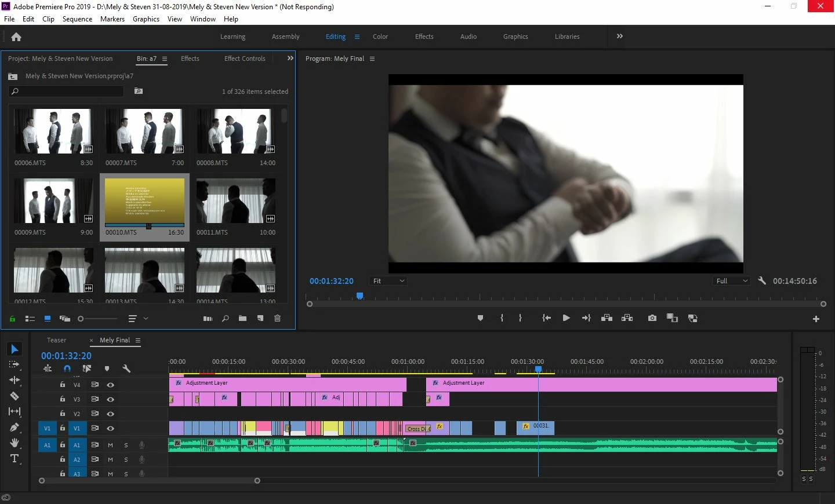
Task: Switch to Teaser sequence tab
Action: point(57,340)
